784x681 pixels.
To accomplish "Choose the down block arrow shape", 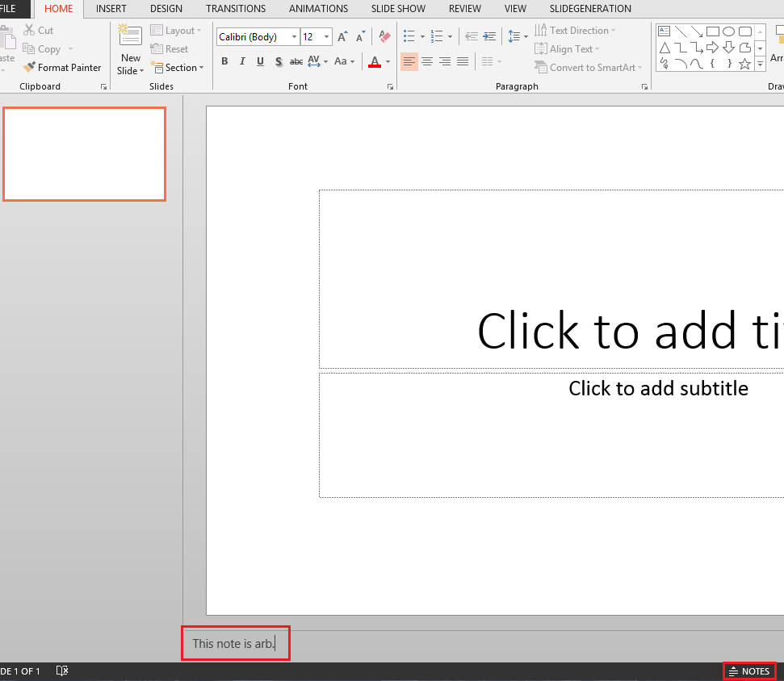I will click(x=728, y=48).
